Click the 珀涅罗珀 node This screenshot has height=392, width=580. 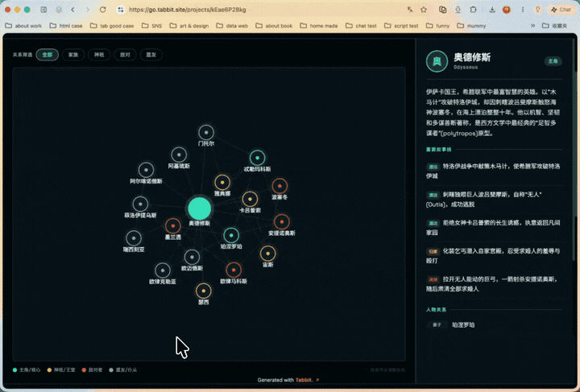tap(231, 235)
